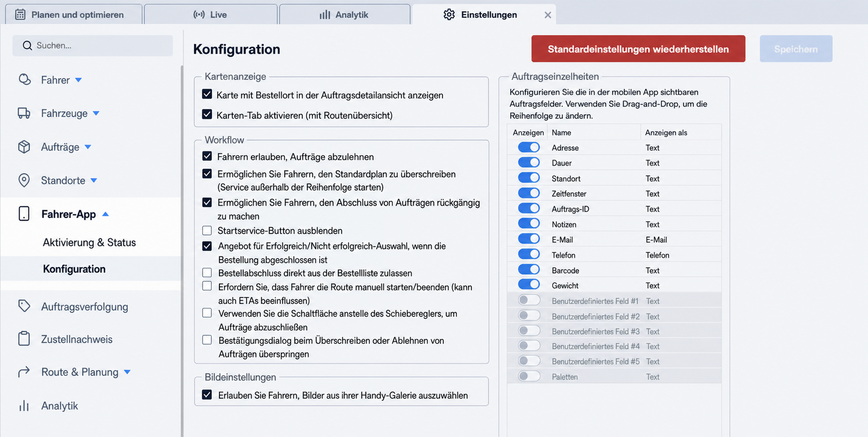Switch to the Analytik tab
The width and height of the screenshot is (868, 437).
point(345,14)
